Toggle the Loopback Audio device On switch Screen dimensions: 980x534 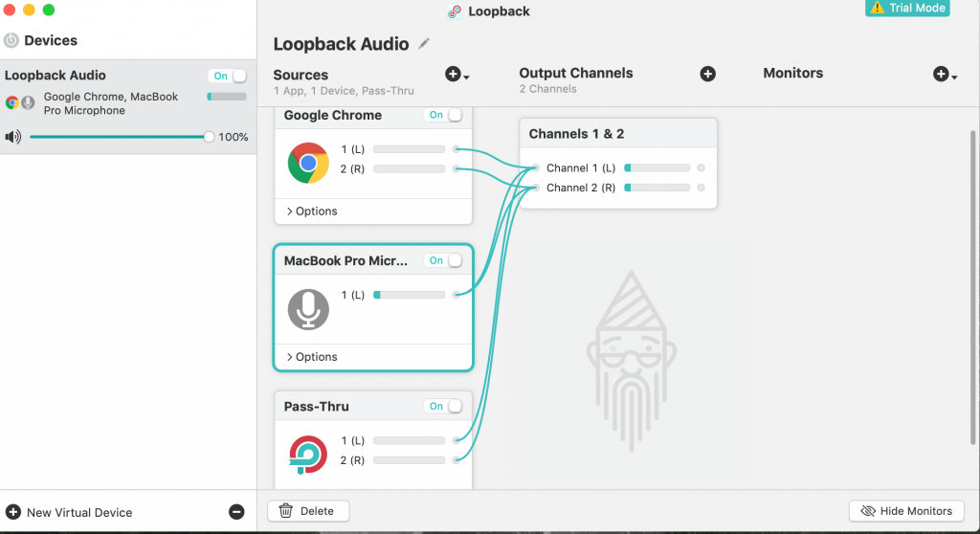[x=228, y=76]
